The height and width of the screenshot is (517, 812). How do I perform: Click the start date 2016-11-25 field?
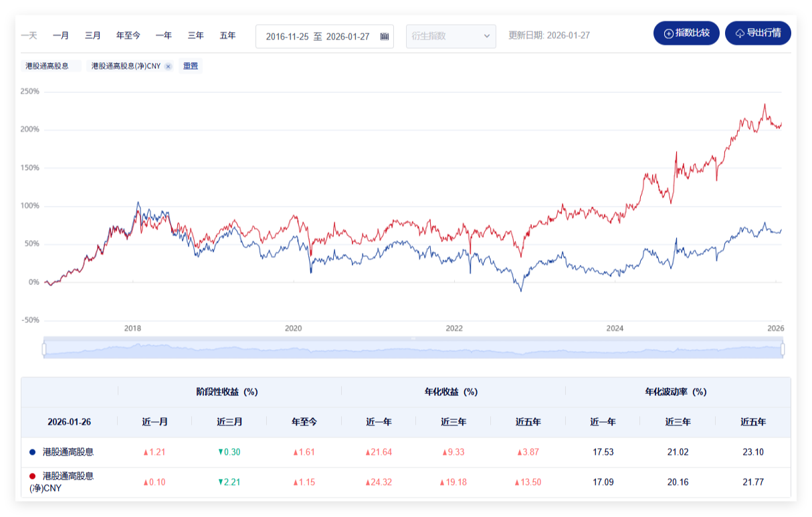click(287, 37)
